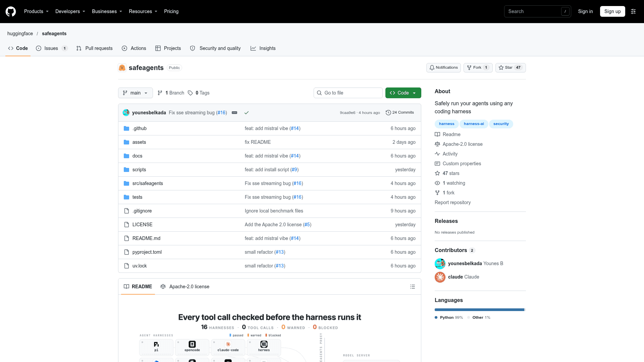Image resolution: width=644 pixels, height=362 pixels.
Task: Expand the green Code dropdown
Action: 403,93
